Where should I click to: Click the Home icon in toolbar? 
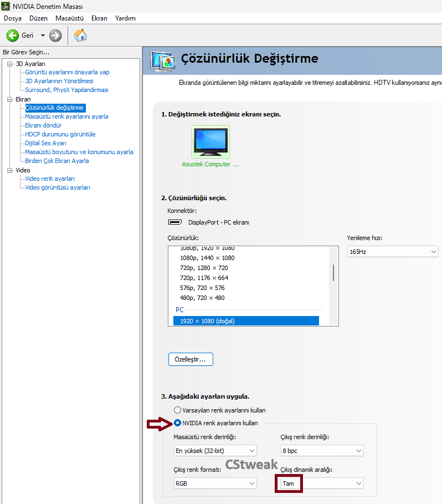pos(80,35)
